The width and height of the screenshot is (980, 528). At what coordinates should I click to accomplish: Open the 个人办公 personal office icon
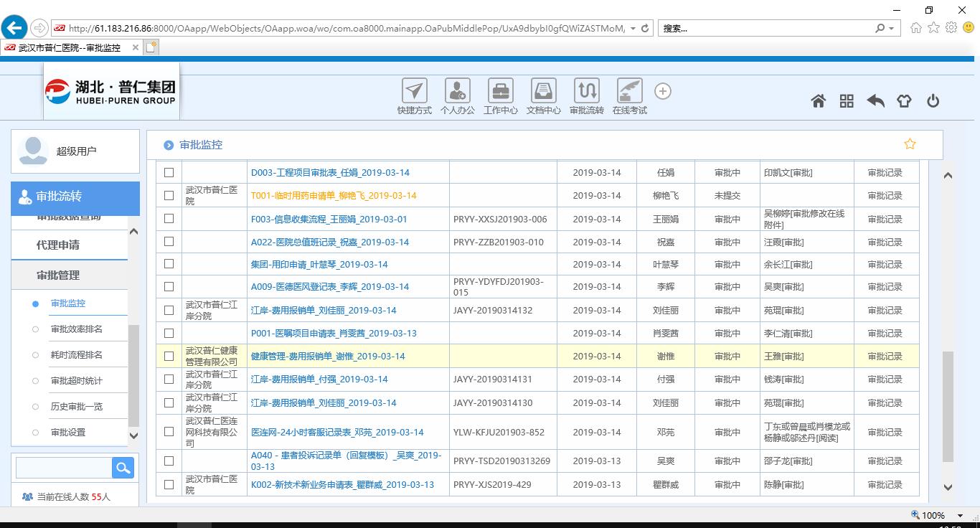[457, 92]
